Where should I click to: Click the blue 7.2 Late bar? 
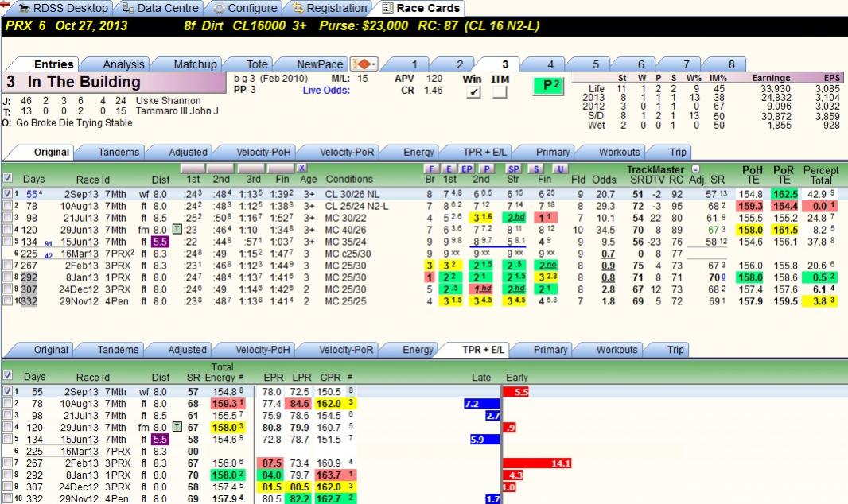coord(482,404)
